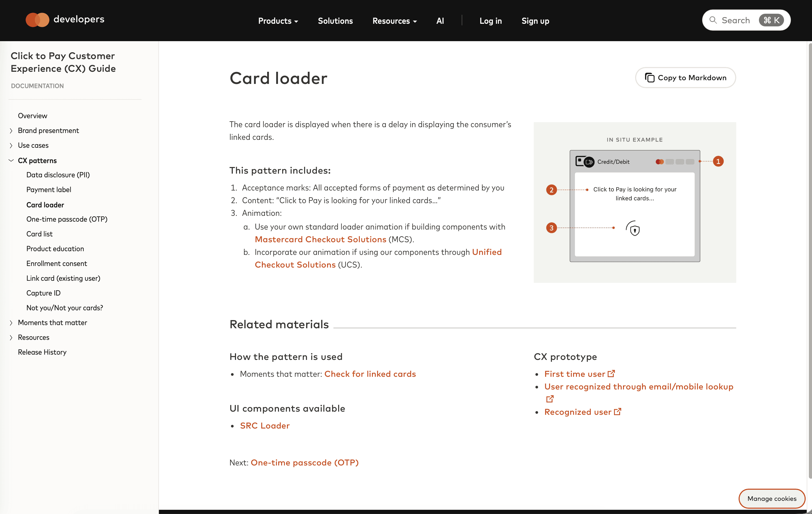Screen dimensions: 812x514
Task: Click the search magnifier icon
Action: [x=713, y=20]
